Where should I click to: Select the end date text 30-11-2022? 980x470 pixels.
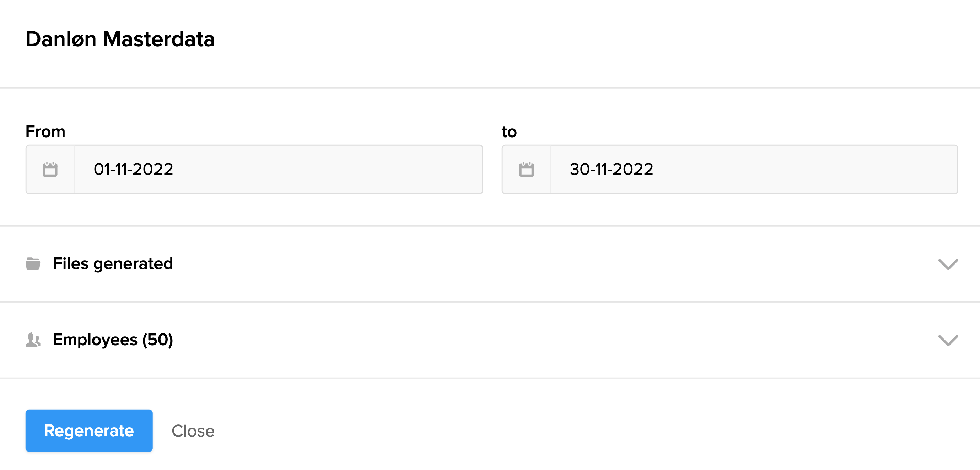611,169
